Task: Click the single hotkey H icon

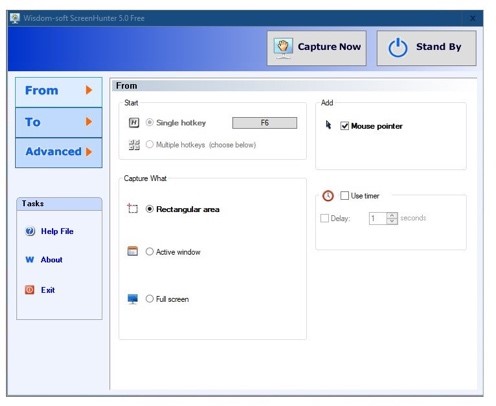Action: pos(134,123)
